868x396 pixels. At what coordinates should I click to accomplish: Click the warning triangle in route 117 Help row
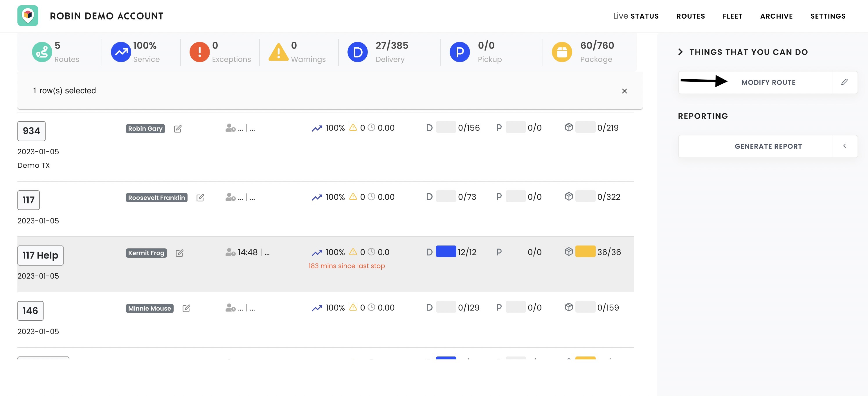pos(353,252)
